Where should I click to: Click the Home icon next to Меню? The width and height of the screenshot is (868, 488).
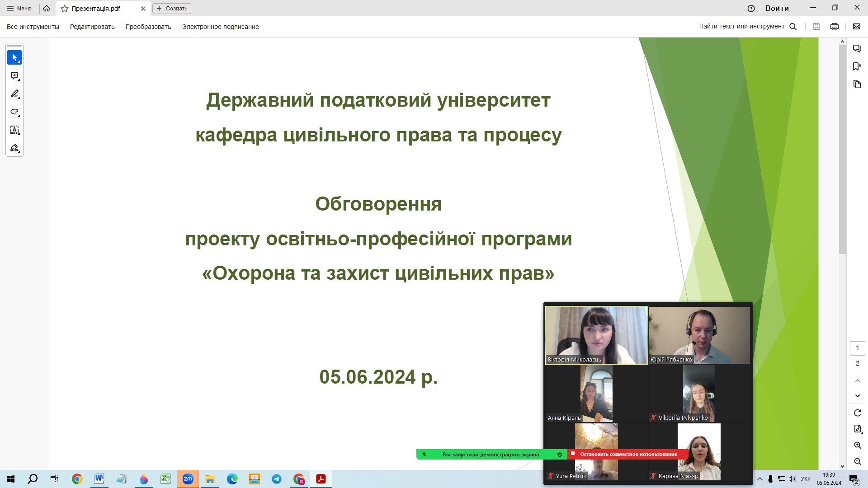[x=47, y=8]
